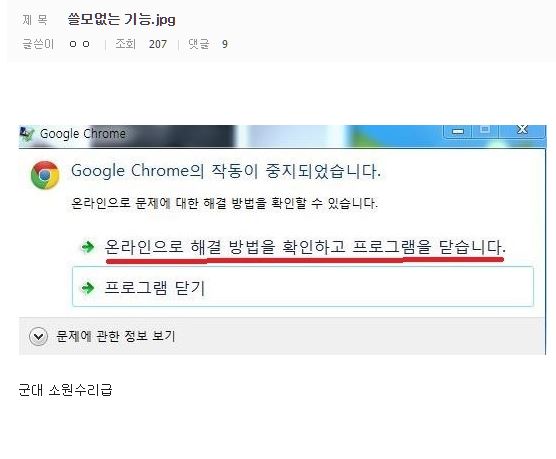Click the author name ㅇㅇ
Image resolution: width=556 pixels, height=459 pixels.
[79, 44]
